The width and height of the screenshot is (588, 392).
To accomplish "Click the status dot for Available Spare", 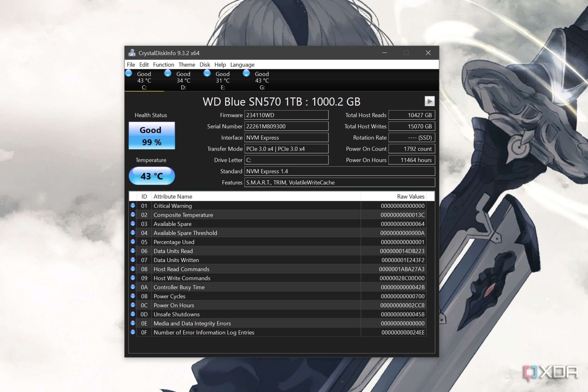I will coord(133,223).
